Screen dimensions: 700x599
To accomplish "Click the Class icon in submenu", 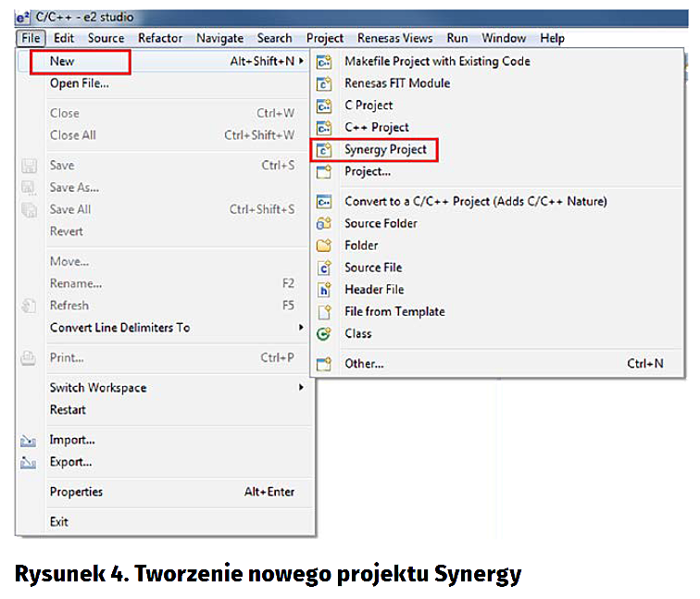I will click(324, 334).
